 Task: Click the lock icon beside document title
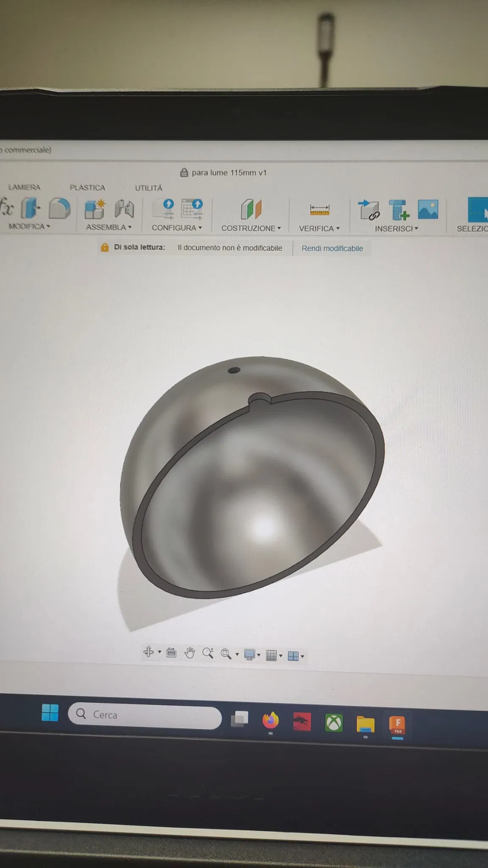[184, 172]
